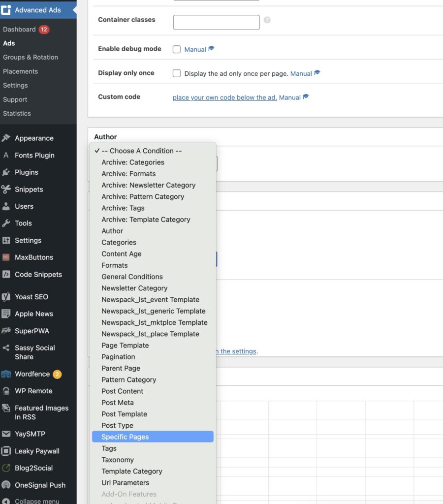Open Groups & Rotation submenu item

coord(31,57)
